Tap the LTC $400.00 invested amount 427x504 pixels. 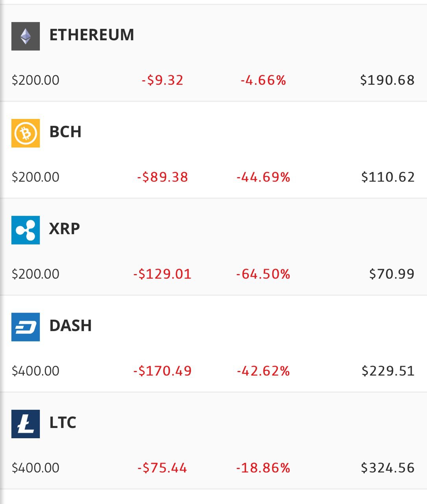click(35, 468)
